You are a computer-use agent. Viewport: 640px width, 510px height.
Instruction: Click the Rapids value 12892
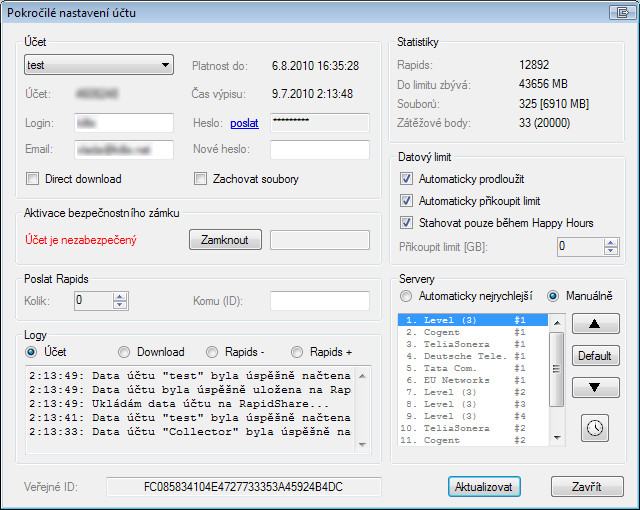(x=534, y=64)
